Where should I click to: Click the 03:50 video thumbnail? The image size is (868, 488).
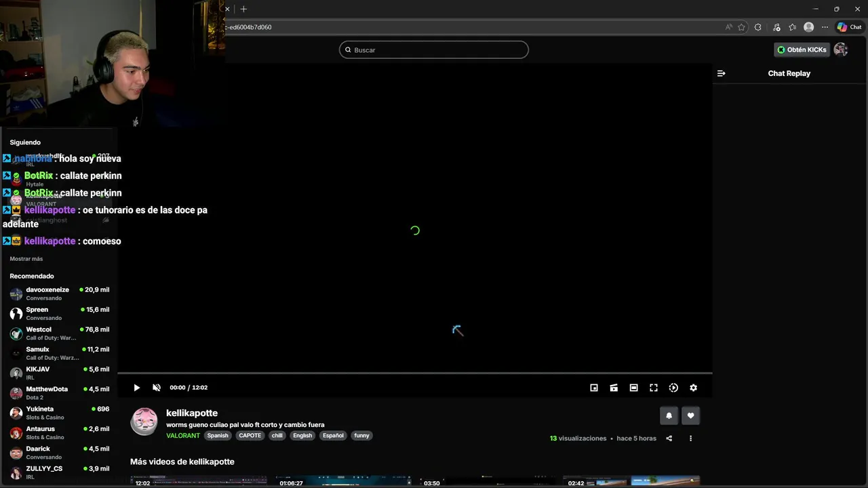point(488,482)
